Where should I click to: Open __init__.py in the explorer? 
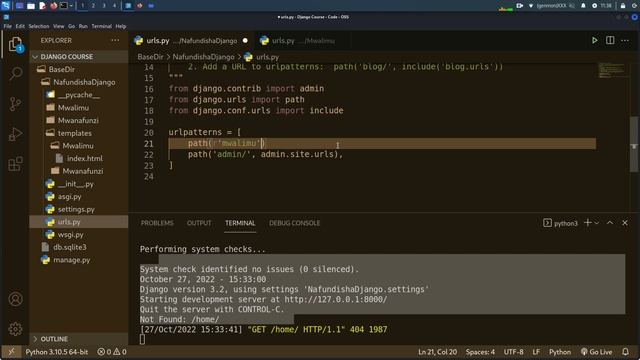[x=79, y=184]
